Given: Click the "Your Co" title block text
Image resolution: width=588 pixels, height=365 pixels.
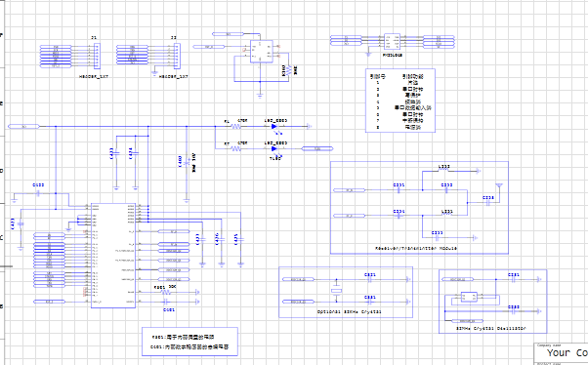Looking at the screenshot, I should tap(567, 353).
